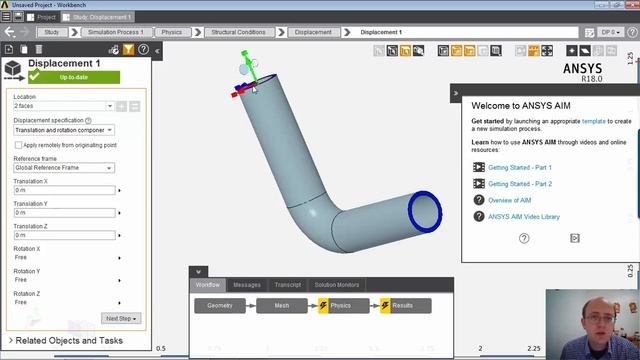Viewport: 640px width, 360px height.
Task: Open the Next Step dropdown
Action: tap(121, 318)
